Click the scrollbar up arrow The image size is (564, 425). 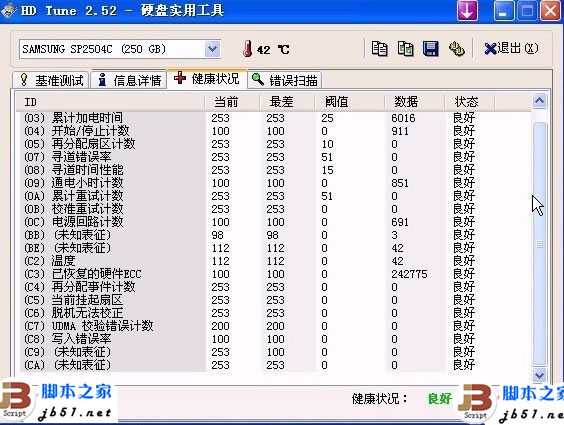[x=539, y=101]
